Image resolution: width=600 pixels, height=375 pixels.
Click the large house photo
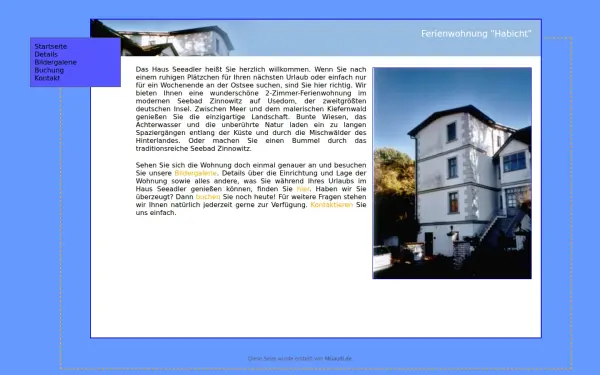(452, 173)
